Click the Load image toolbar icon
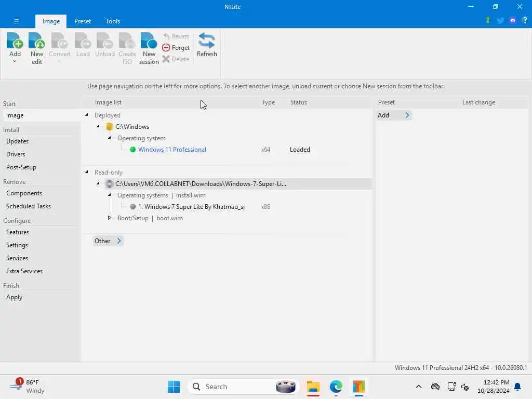The width and height of the screenshot is (532, 399). (83, 41)
